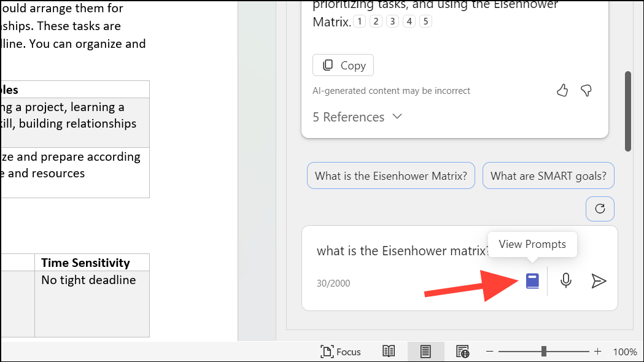Copy the Copilot response
This screenshot has height=362, width=644.
(343, 65)
